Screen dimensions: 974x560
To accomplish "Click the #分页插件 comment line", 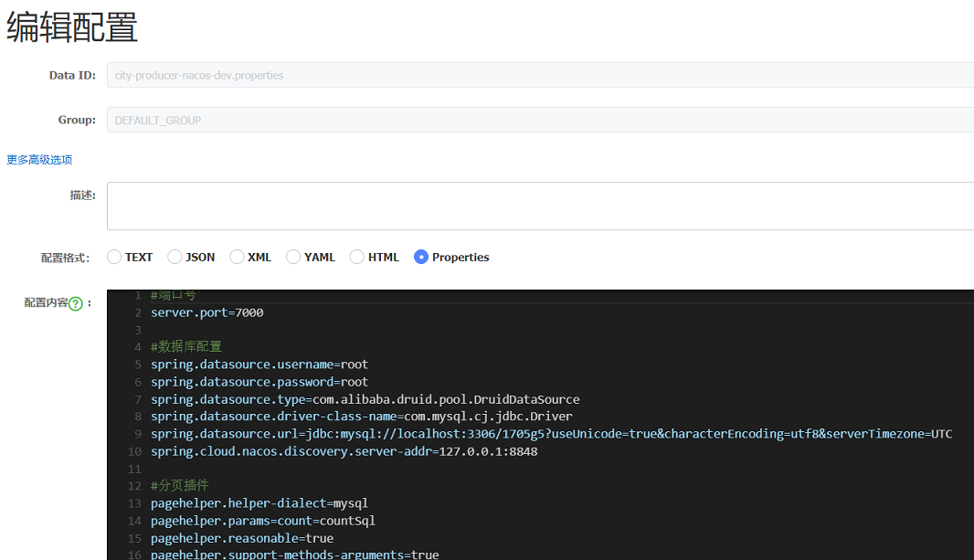I will (x=179, y=485).
